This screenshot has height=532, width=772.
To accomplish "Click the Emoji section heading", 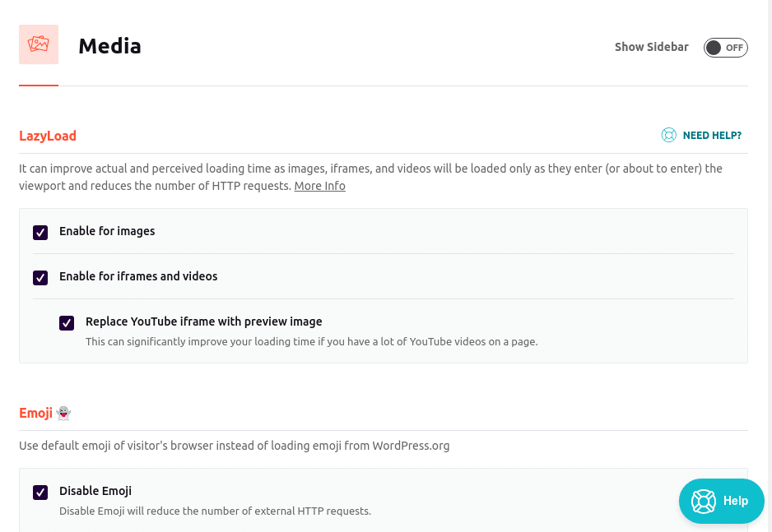I will [x=35, y=413].
